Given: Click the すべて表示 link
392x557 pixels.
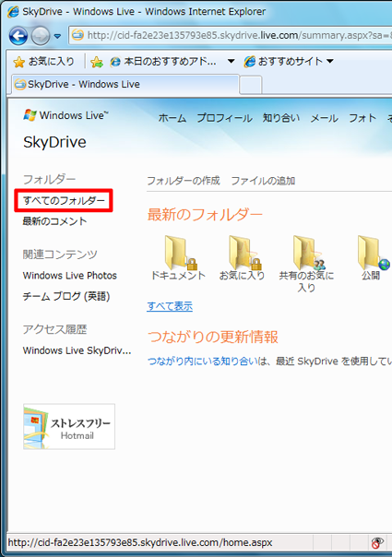Looking at the screenshot, I should coord(170,306).
